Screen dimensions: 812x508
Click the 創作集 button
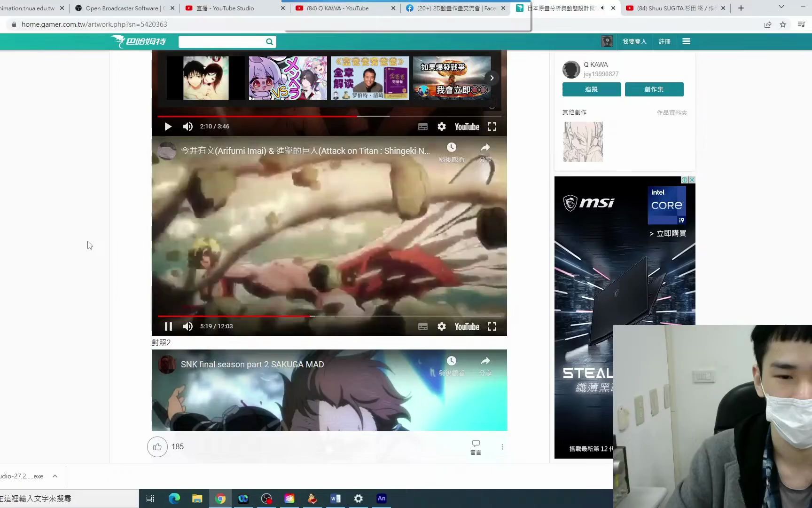(x=654, y=89)
